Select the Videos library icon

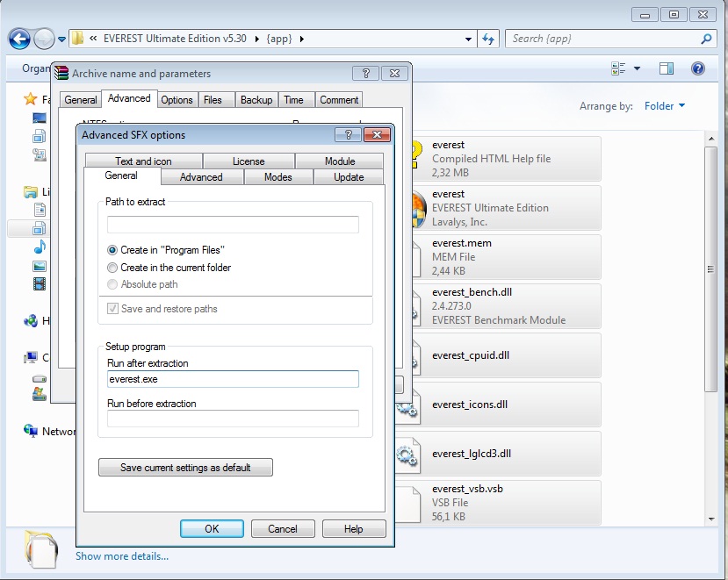point(40,283)
